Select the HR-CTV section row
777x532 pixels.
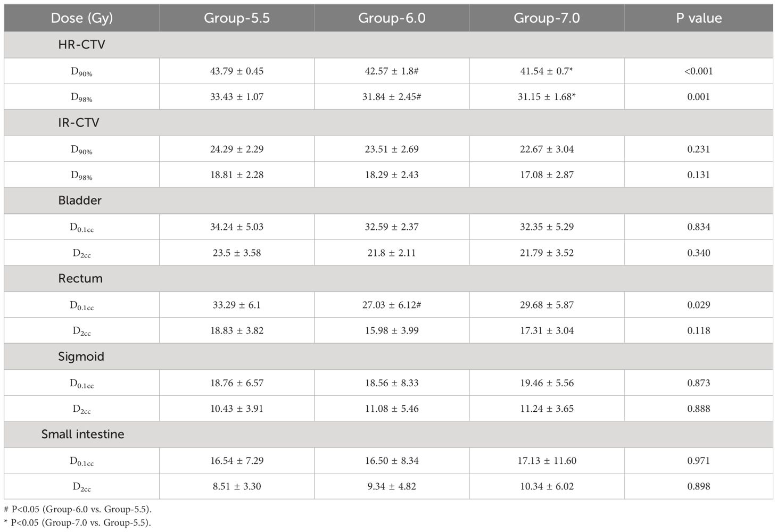[388, 45]
